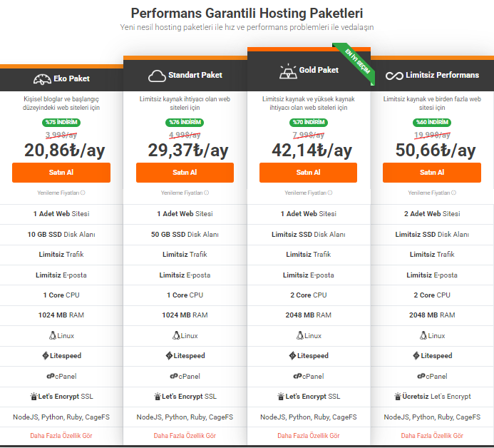
Task: Click the info icon beside Eko Yenileme Fiyatları
Action: (83, 193)
